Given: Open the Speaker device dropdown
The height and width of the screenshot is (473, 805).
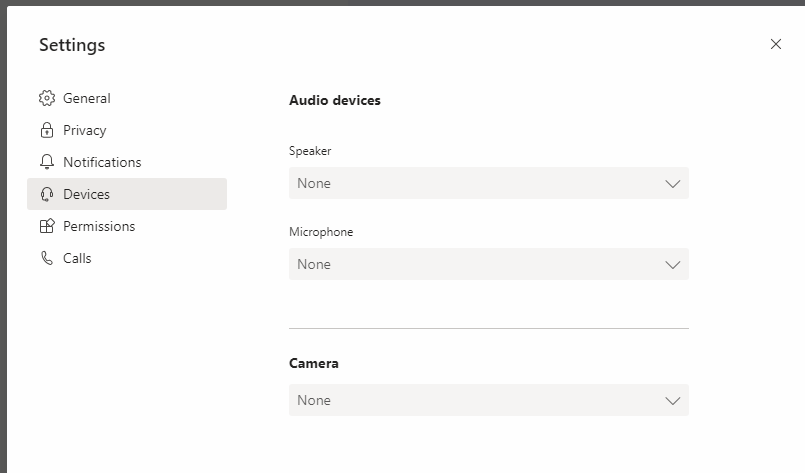Looking at the screenshot, I should (x=489, y=183).
